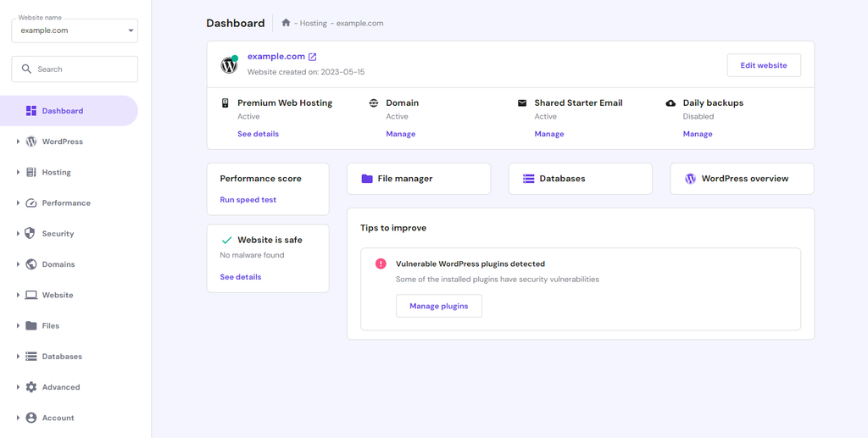The width and height of the screenshot is (868, 438).
Task: Open example.com via external link icon
Action: [312, 57]
